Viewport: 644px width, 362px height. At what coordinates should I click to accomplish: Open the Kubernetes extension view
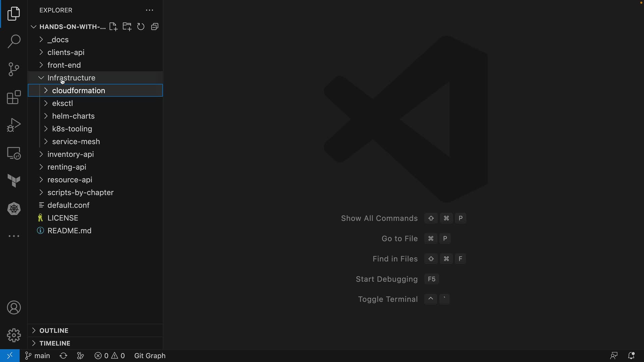tap(14, 209)
